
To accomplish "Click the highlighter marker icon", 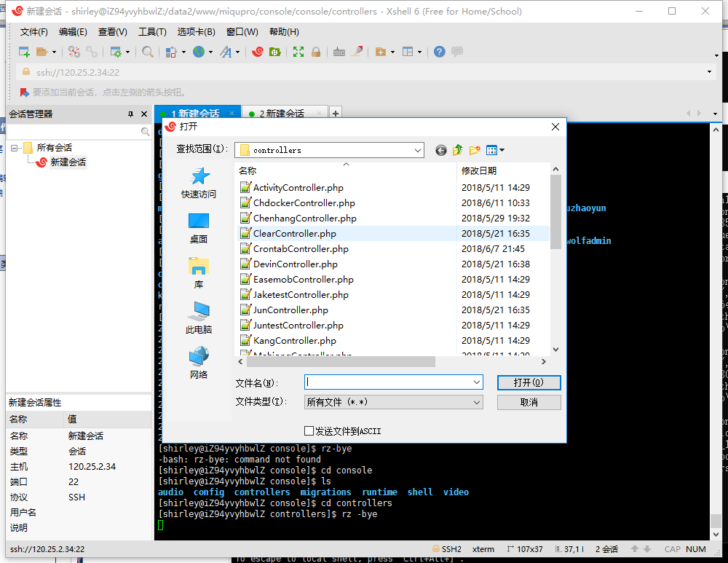I will [357, 52].
